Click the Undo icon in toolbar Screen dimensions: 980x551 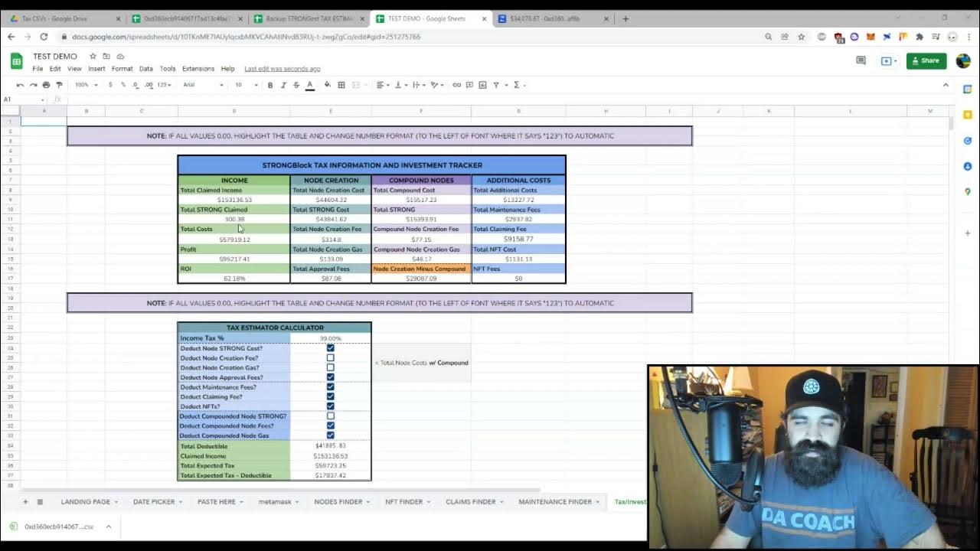[20, 85]
